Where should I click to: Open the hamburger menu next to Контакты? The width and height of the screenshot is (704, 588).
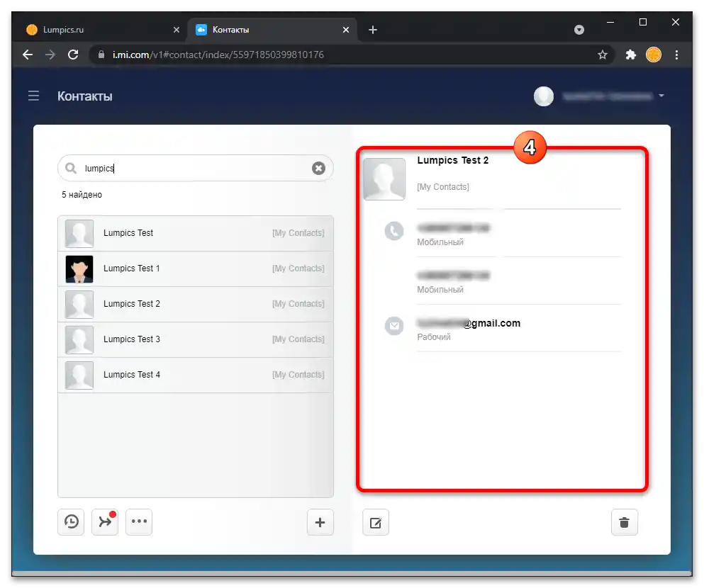click(x=33, y=96)
